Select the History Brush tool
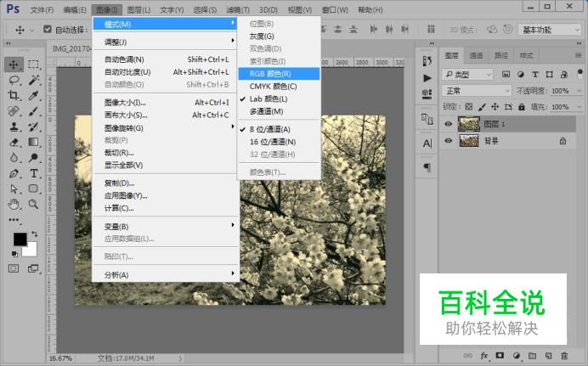Image resolution: width=588 pixels, height=366 pixels. coord(33,127)
